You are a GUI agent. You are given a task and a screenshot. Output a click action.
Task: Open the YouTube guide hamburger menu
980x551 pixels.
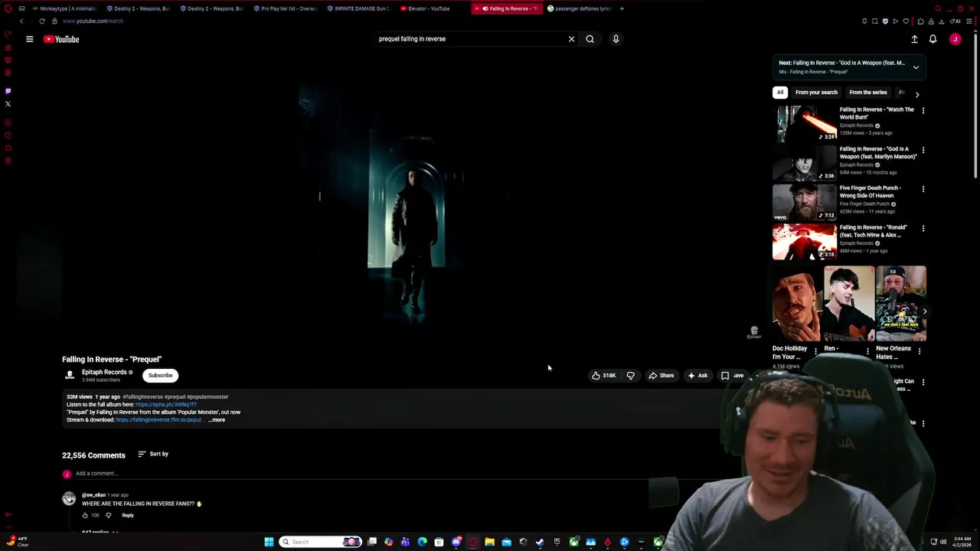[29, 39]
